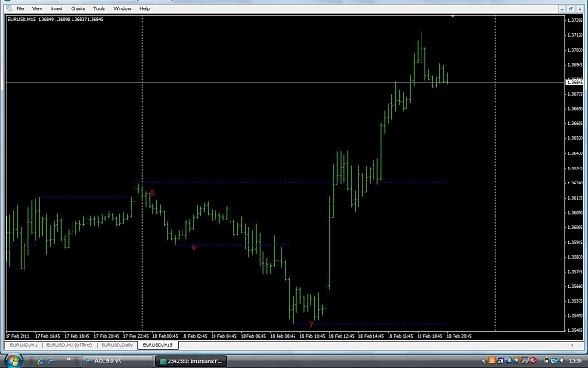This screenshot has width=588, height=368.
Task: Open the File menu
Action: pos(20,8)
